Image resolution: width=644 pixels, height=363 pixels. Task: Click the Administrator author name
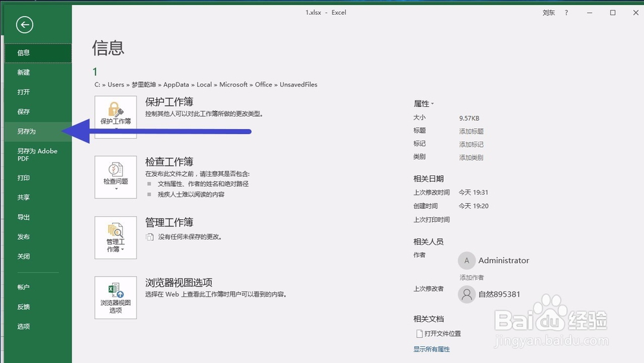[x=504, y=260]
